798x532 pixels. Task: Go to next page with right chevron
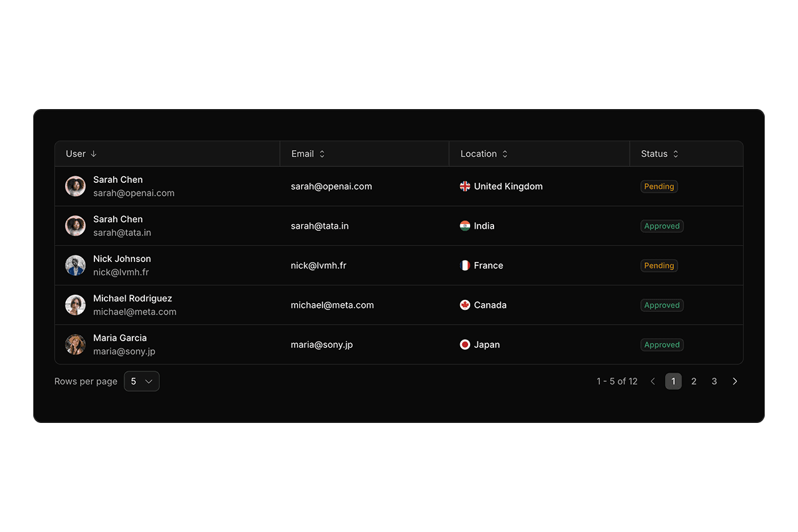735,381
